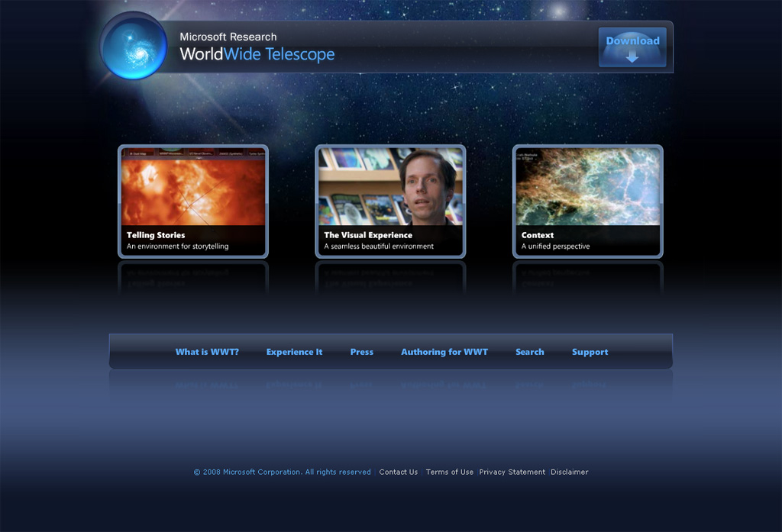Click the caption 'A unified perspective'

556,247
